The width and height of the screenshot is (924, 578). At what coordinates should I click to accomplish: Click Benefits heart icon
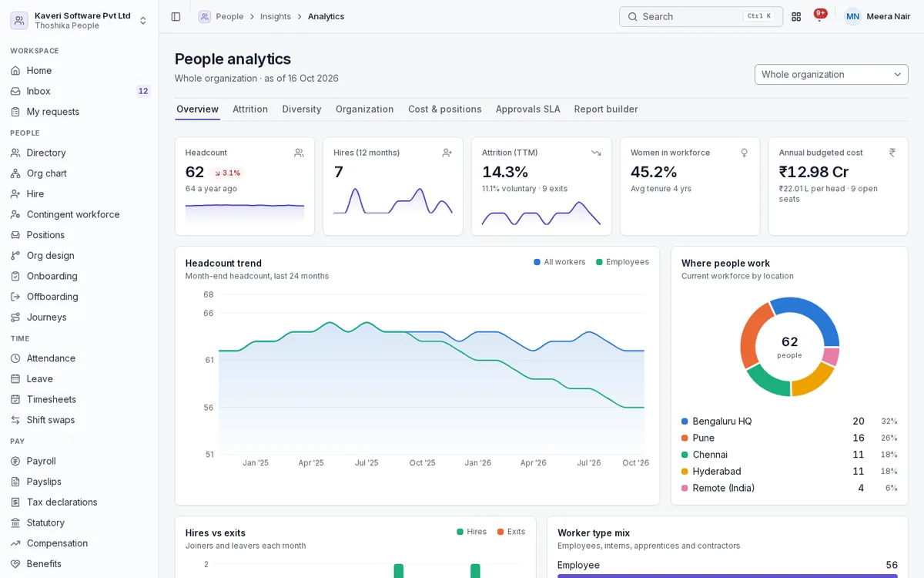(x=15, y=564)
